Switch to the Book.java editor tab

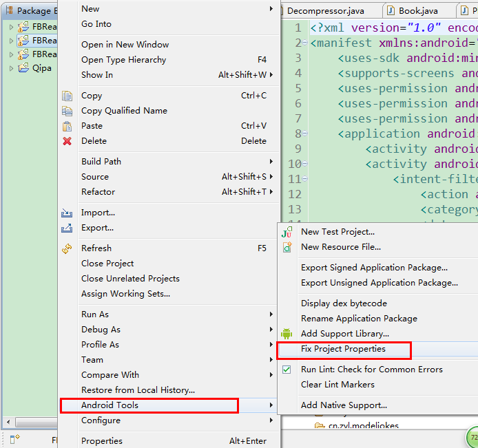tap(417, 11)
